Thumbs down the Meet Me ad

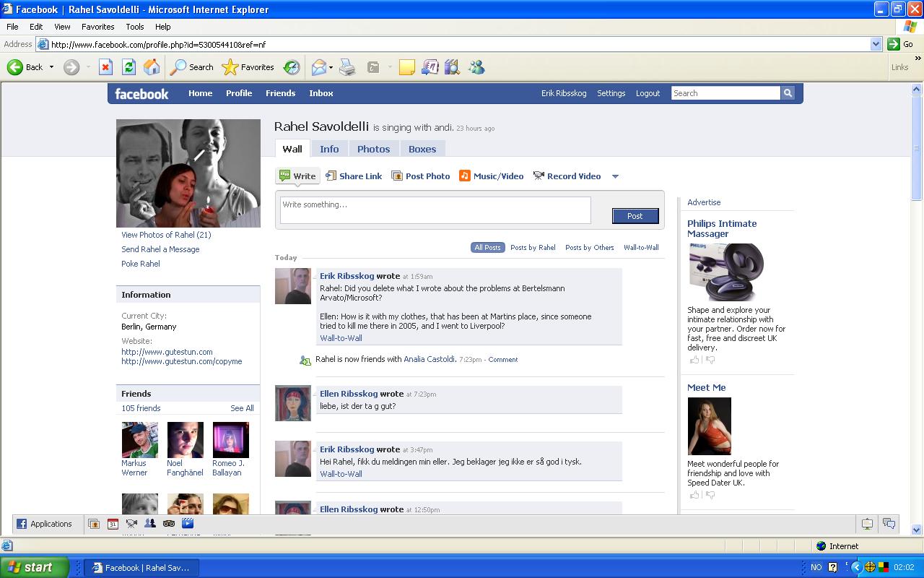point(710,495)
